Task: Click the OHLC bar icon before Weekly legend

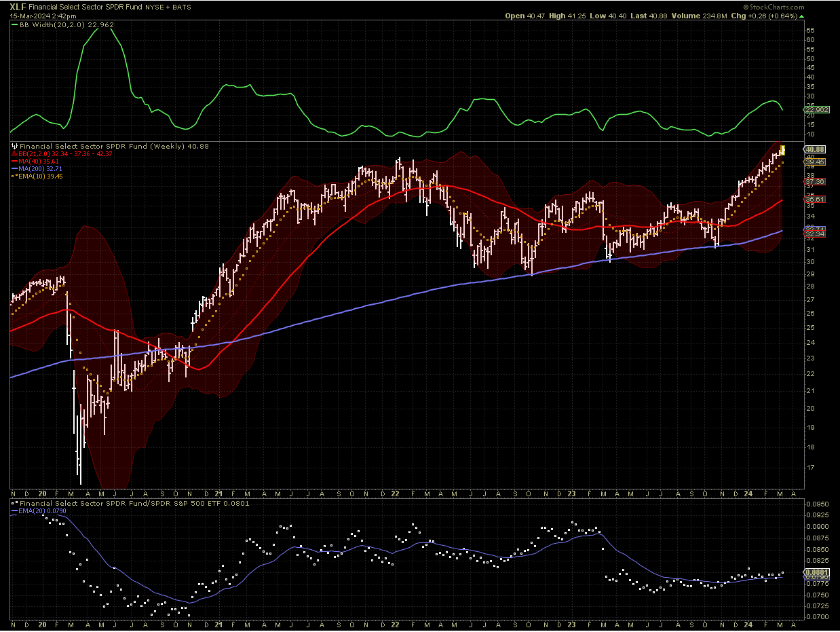Action: [x=14, y=146]
